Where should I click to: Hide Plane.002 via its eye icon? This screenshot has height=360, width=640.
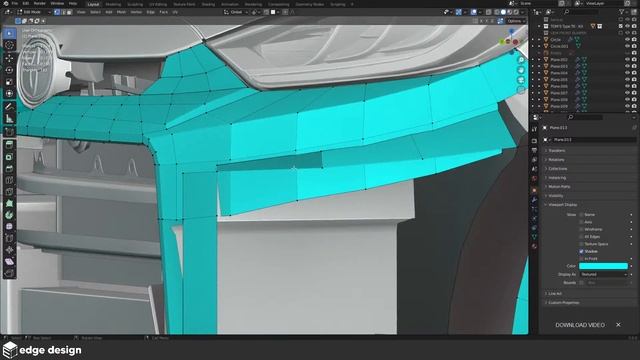(627, 60)
